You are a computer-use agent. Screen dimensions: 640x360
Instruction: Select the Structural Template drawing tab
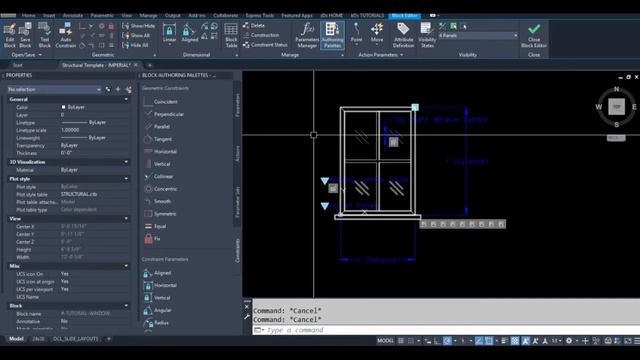pos(96,65)
